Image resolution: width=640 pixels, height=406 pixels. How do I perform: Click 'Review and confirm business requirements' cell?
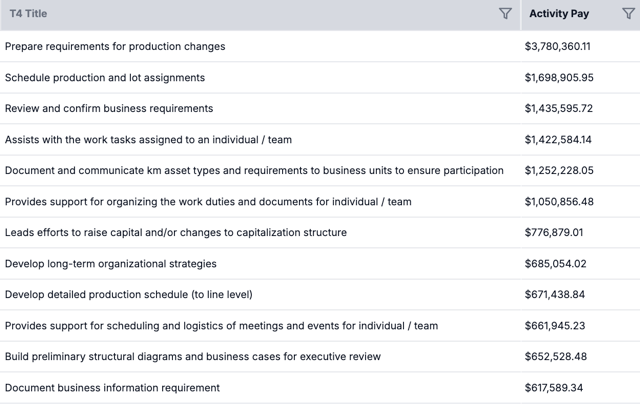(109, 108)
